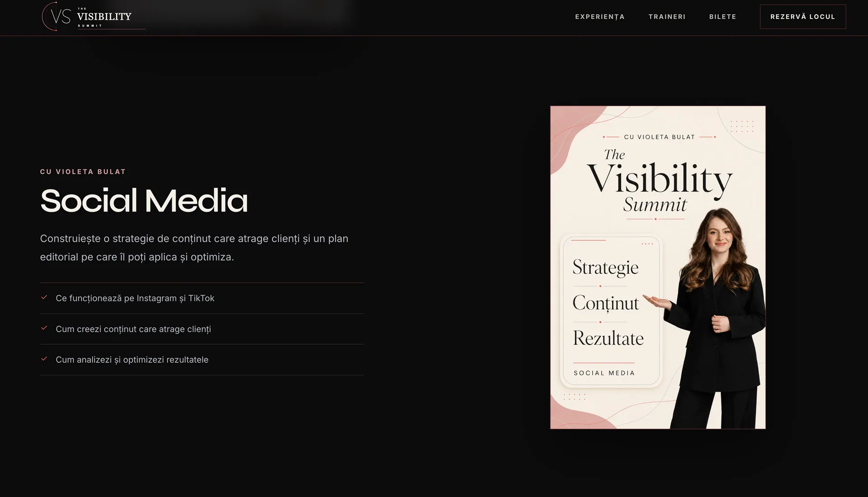The image size is (868, 497).
Task: Click the 'Cu Violeta Bulat' label
Action: point(83,172)
